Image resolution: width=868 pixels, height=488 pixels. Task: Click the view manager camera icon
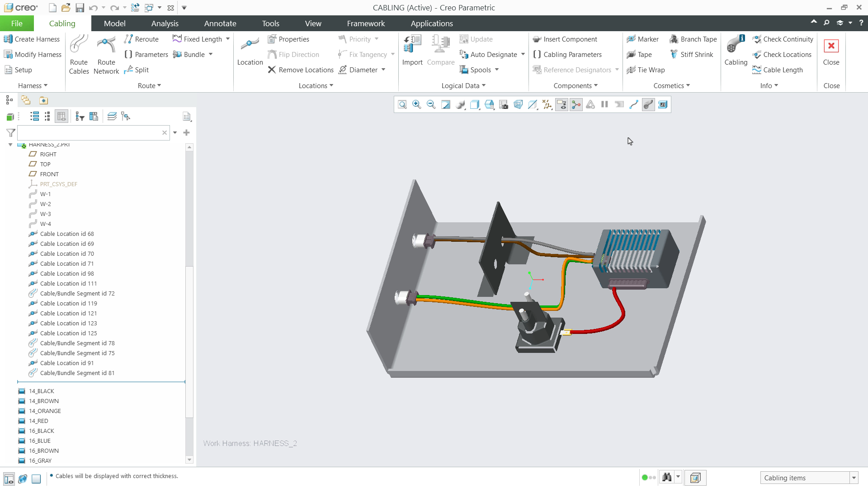tap(503, 105)
